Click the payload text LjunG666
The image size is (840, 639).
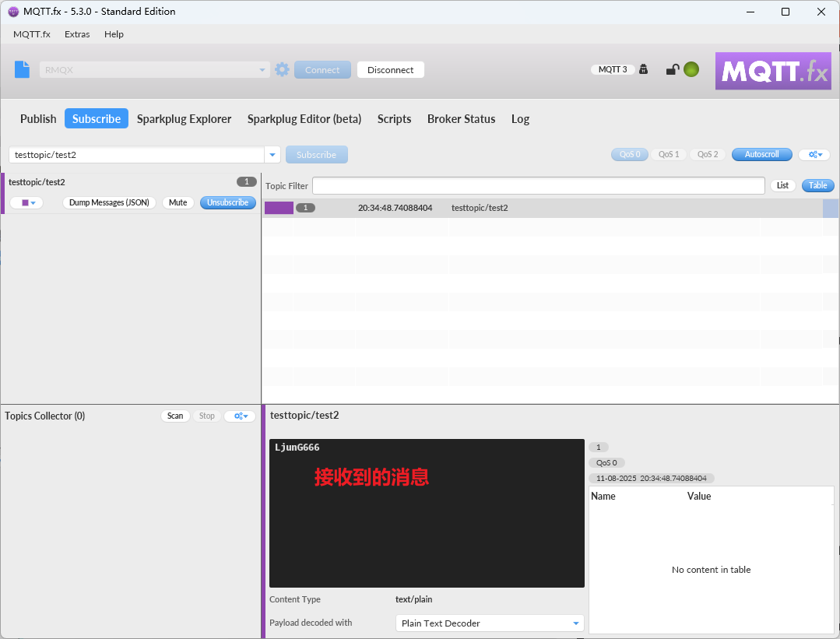click(x=297, y=448)
